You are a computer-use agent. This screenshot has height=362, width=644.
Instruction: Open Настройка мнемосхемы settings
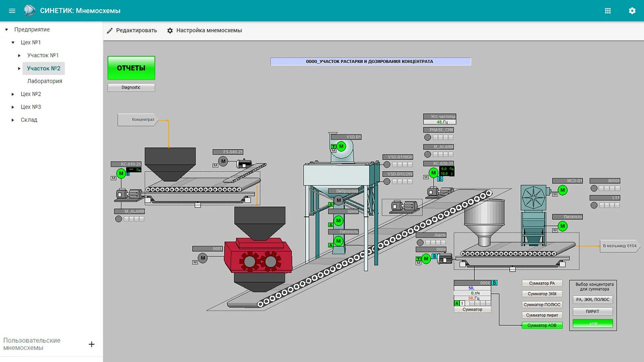tap(204, 31)
